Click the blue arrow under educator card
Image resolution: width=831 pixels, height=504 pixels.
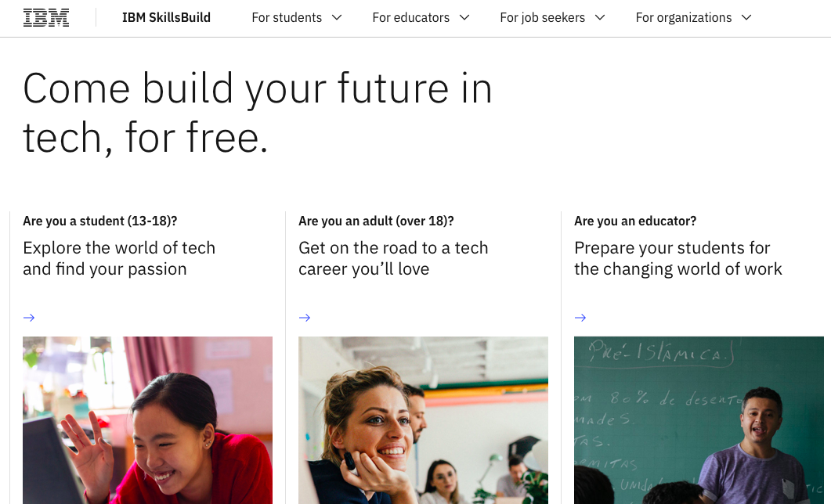(580, 318)
